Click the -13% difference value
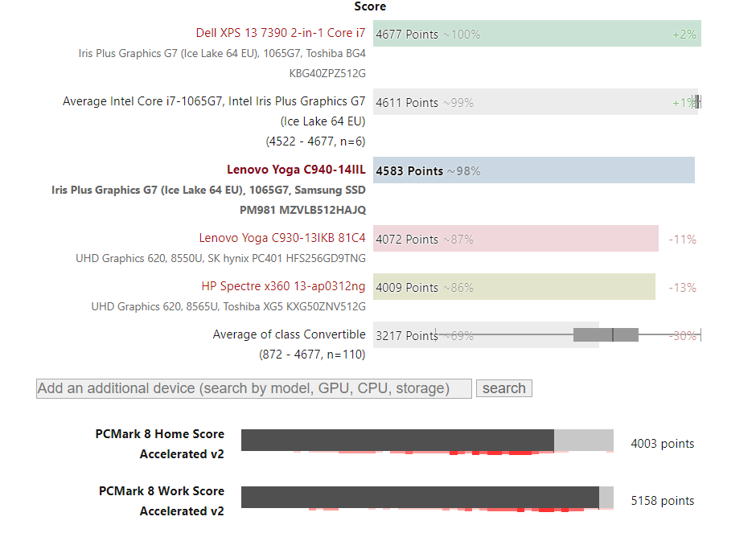This screenshot has height=533, width=756. 683,288
